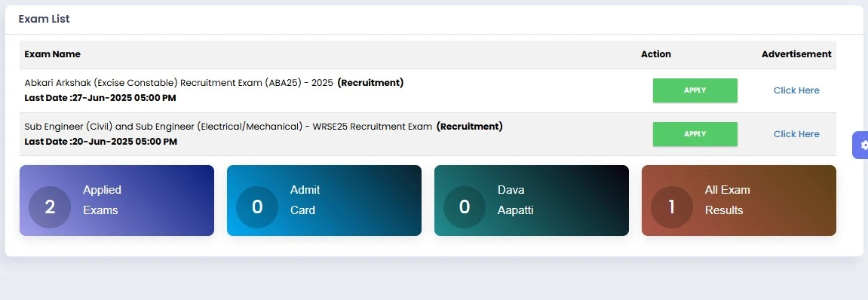Apply for the Sub Engineer WRSE25 exam
868x300 pixels.
tap(695, 134)
